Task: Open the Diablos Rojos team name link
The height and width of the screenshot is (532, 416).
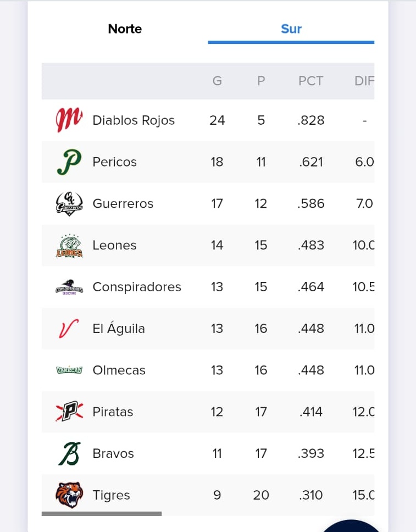Action: coord(134,120)
